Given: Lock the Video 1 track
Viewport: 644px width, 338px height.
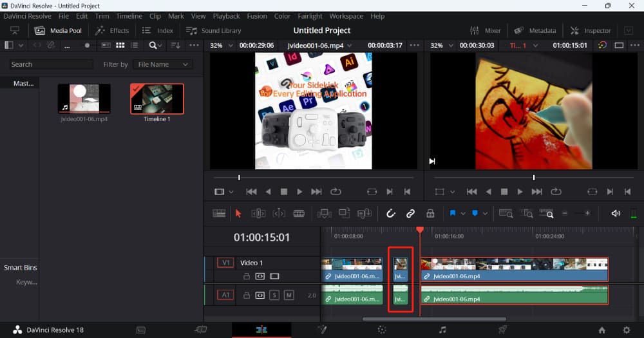Looking at the screenshot, I should click(x=247, y=276).
